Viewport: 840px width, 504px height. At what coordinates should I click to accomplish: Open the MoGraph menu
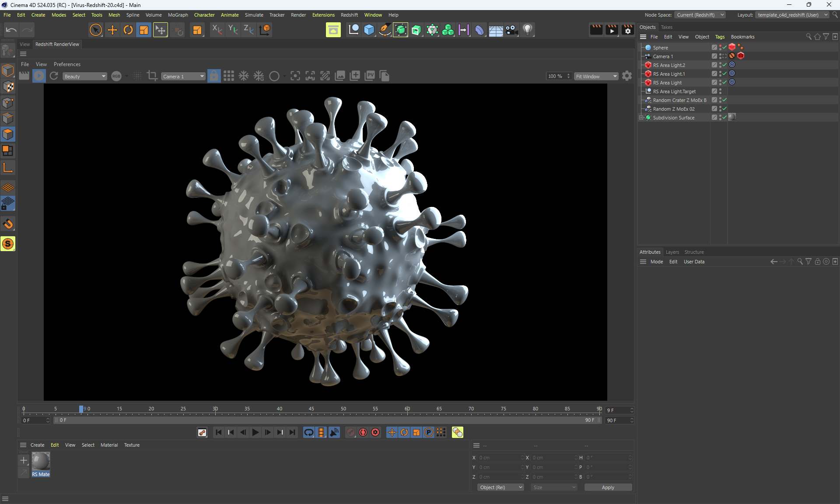[x=178, y=15]
